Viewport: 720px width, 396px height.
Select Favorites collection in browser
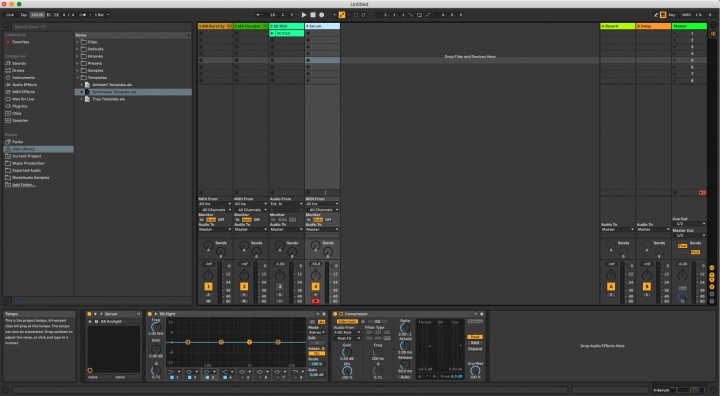(x=20, y=42)
